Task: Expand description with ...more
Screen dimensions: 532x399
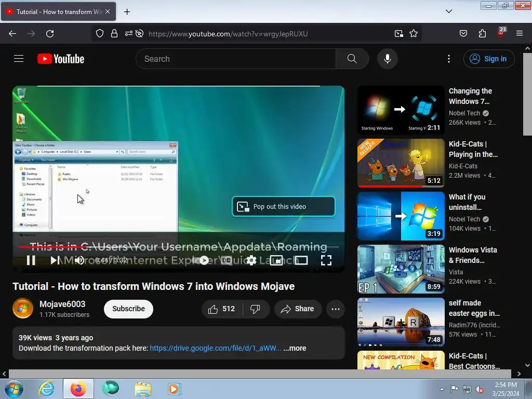Action: [295, 348]
